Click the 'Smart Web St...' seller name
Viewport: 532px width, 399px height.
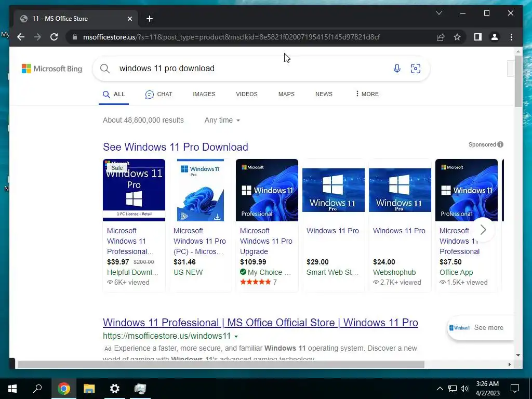point(332,272)
